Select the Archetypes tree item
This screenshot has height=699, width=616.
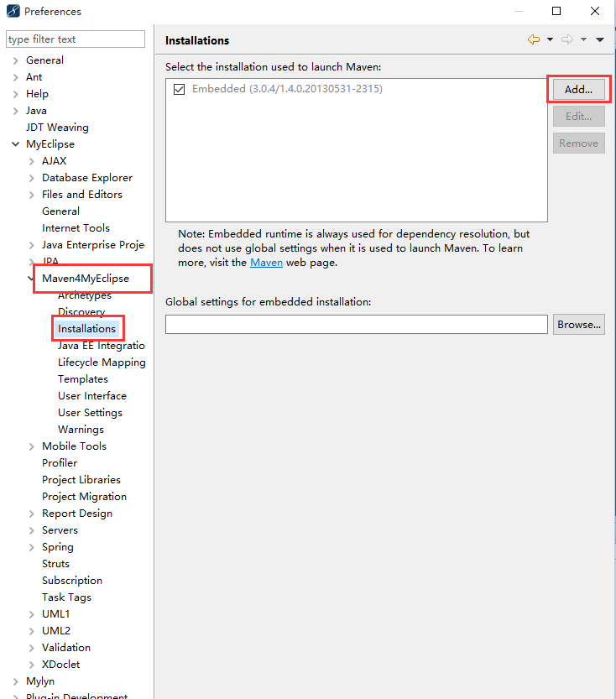click(85, 295)
